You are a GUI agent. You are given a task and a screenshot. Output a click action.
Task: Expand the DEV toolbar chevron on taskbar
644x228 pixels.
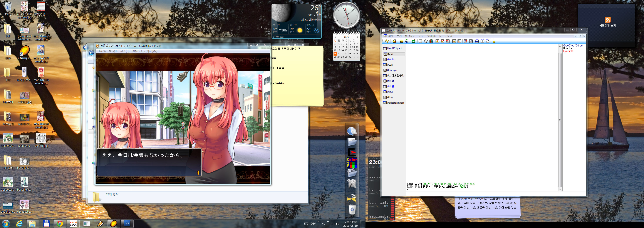318,221
